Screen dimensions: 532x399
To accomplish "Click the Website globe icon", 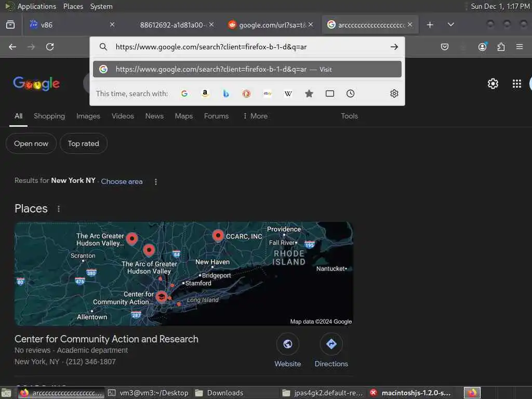I will 288,344.
